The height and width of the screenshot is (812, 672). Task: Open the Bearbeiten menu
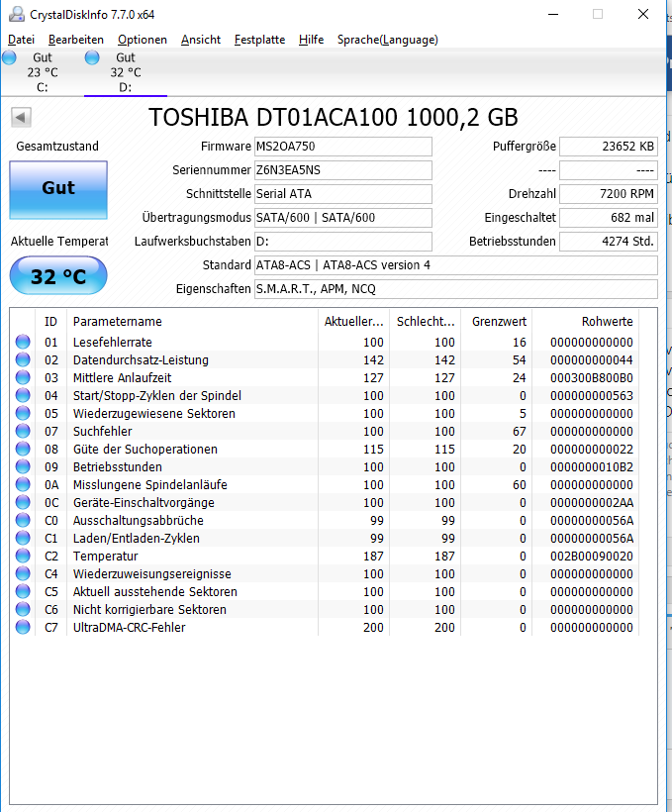coord(76,40)
